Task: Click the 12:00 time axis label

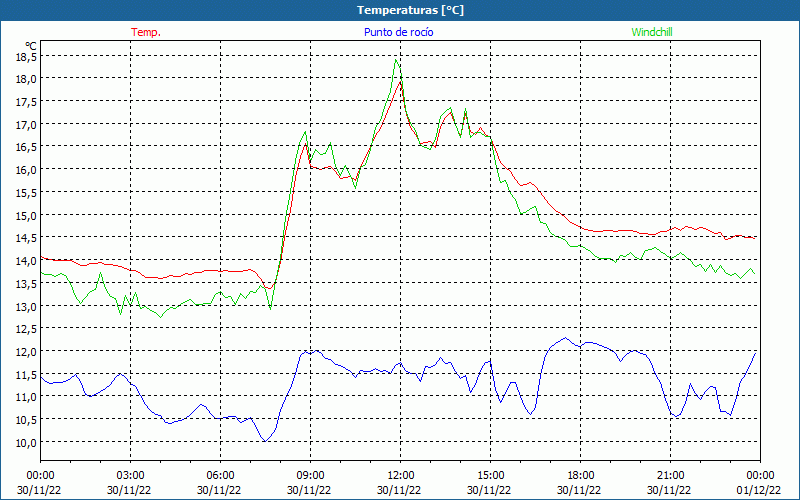Action: tap(401, 476)
